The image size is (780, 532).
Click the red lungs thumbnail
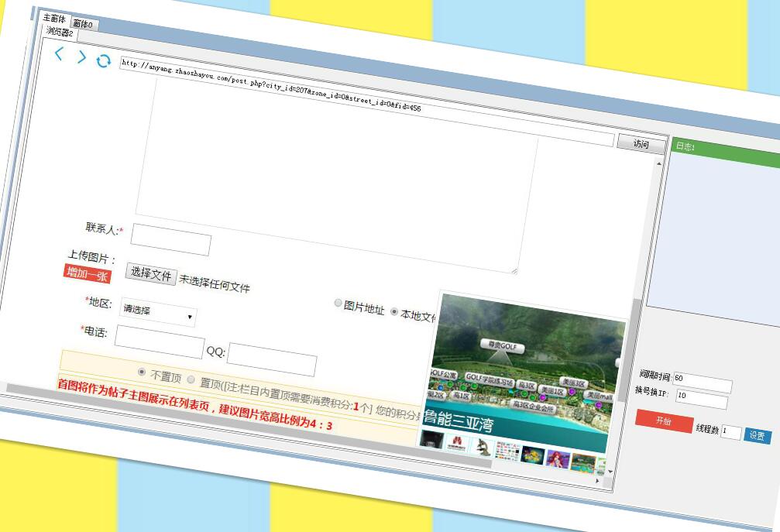click(457, 444)
